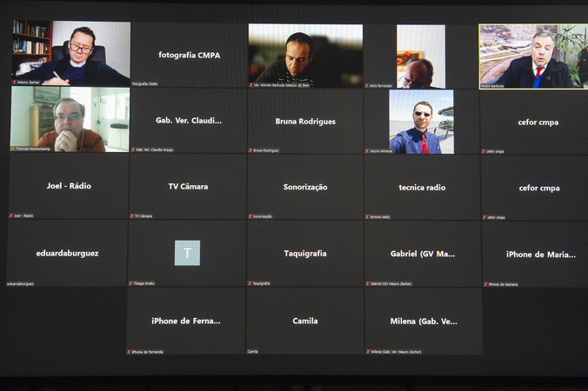Click small lowercase 'eduardaburguez' corner label
Image resolution: width=588 pixels, height=391 pixels.
point(20,284)
